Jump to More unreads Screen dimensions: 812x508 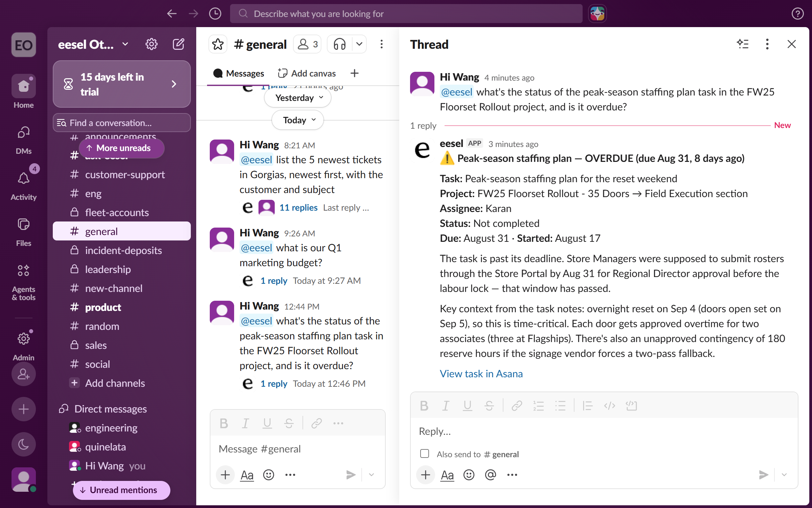122,148
